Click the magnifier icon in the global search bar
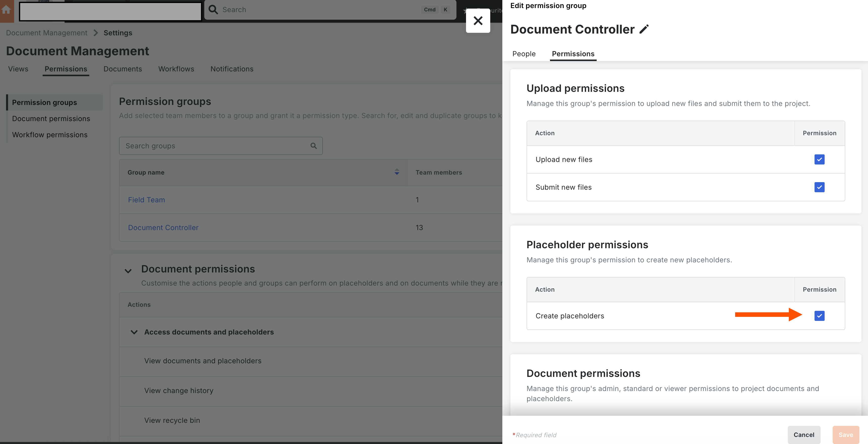This screenshot has height=444, width=868. click(213, 9)
